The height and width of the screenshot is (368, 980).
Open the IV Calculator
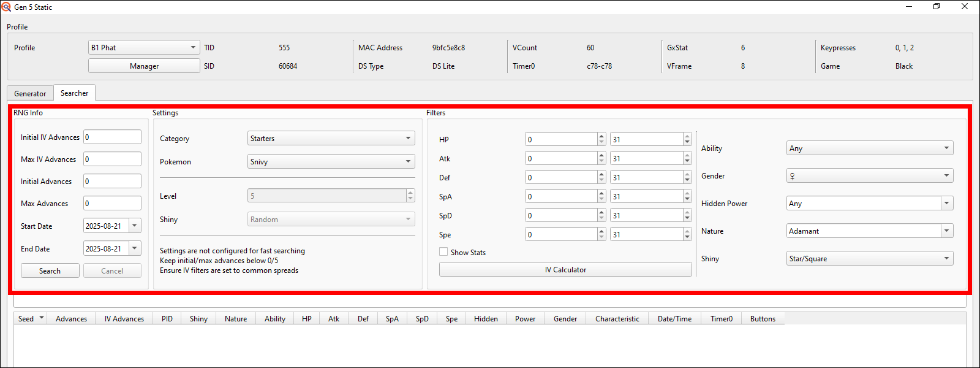(x=565, y=270)
